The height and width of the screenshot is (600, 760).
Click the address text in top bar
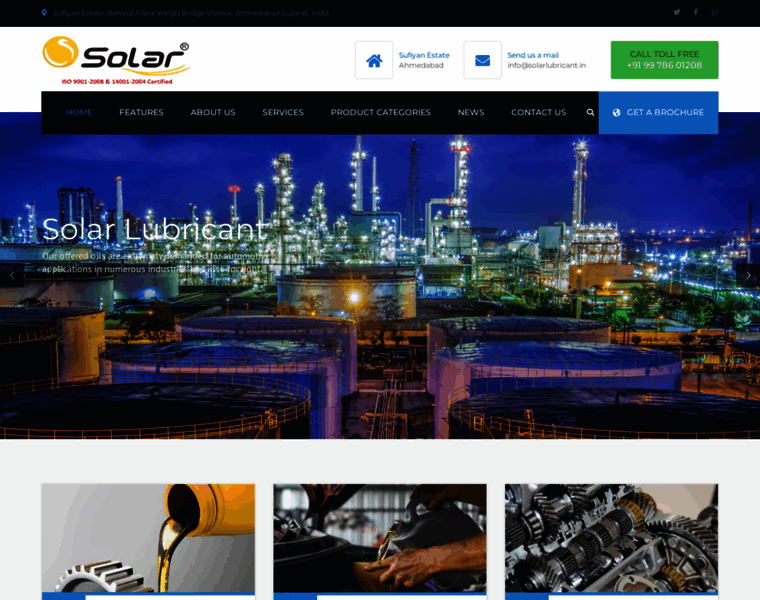pyautogui.click(x=191, y=13)
